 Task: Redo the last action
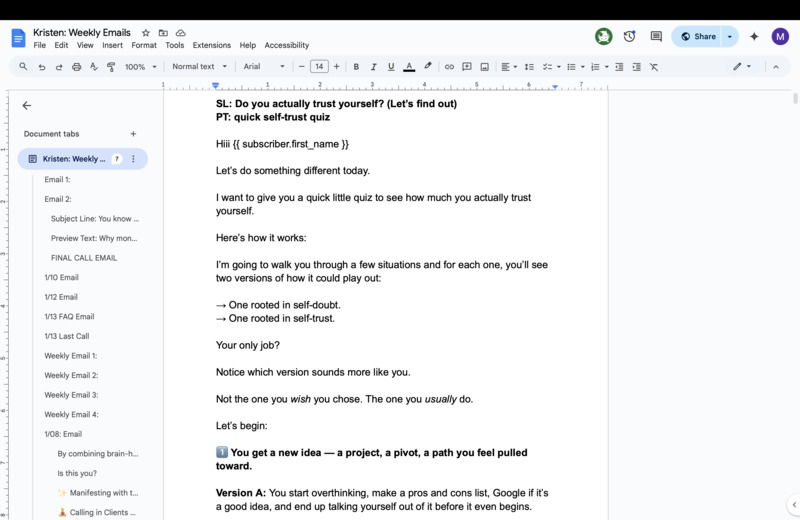coord(59,67)
